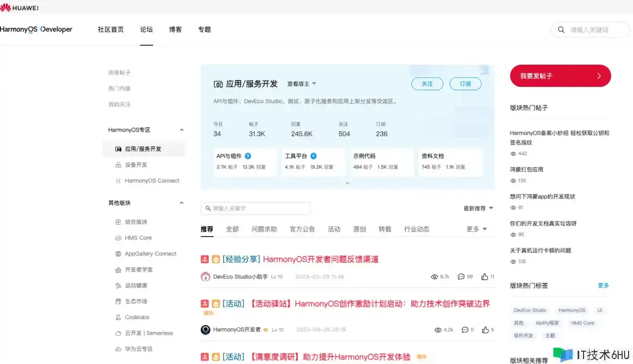This screenshot has width=633, height=364.
Task: Toggle 订阅 subscribe button for this board
Action: coord(465,84)
